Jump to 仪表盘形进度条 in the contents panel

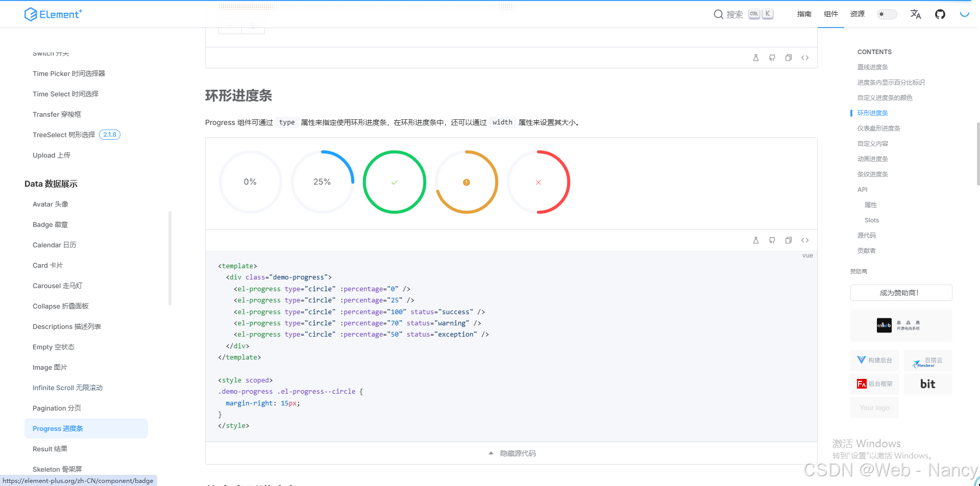879,128
